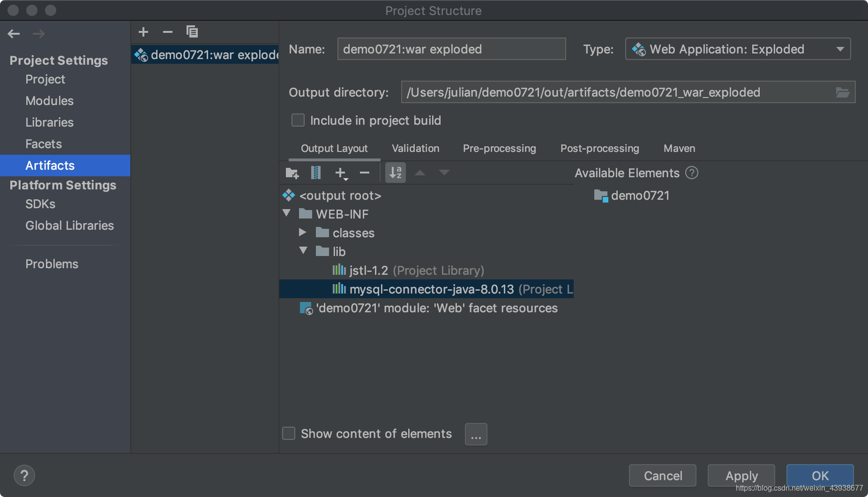Click the Output directory path field
This screenshot has height=497, width=868.
tap(628, 92)
